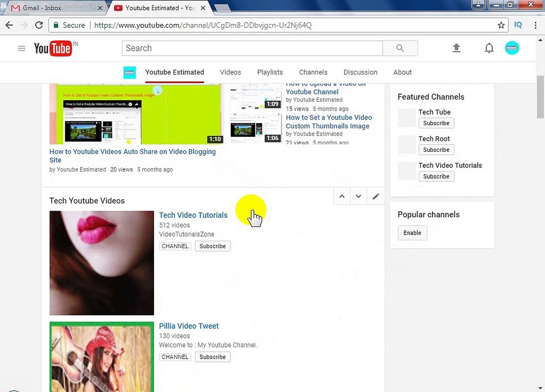Click the "Tech Youtube Videos" section heading
The width and height of the screenshot is (545, 392).
coord(87,201)
